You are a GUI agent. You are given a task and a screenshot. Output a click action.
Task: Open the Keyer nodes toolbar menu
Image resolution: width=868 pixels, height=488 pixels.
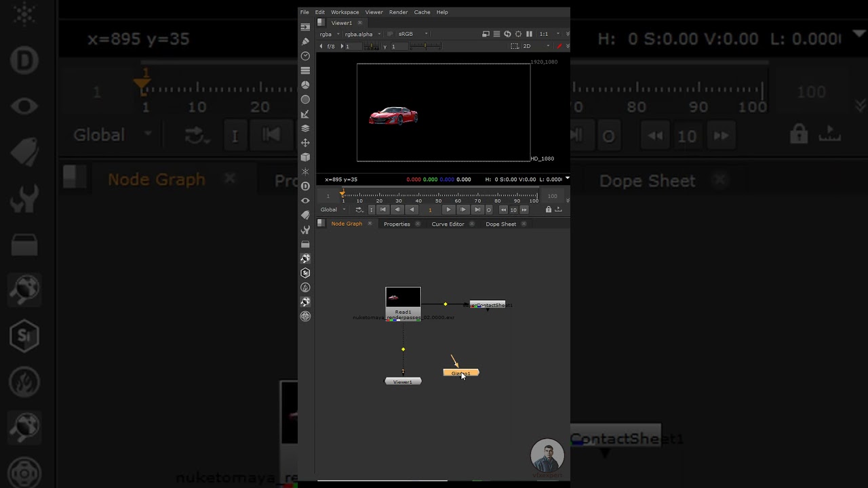305,114
